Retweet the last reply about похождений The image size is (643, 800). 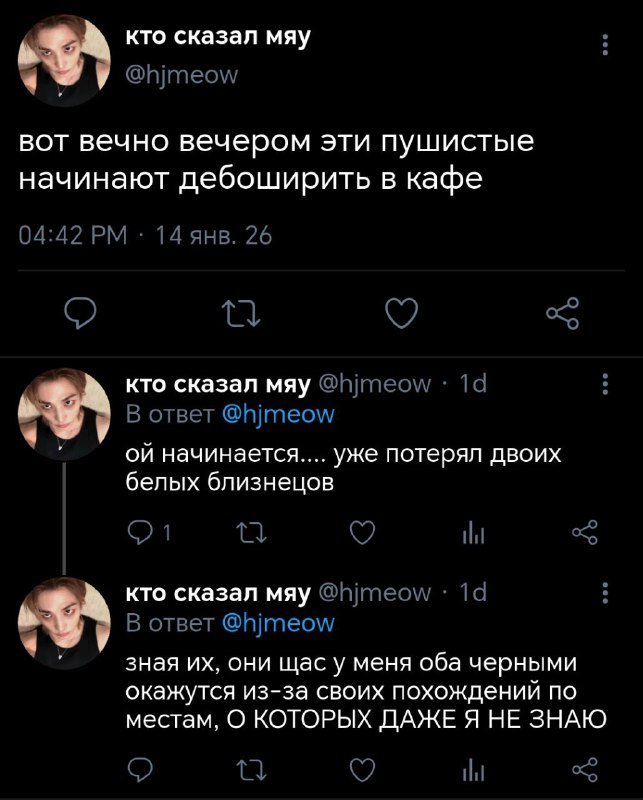[252, 770]
